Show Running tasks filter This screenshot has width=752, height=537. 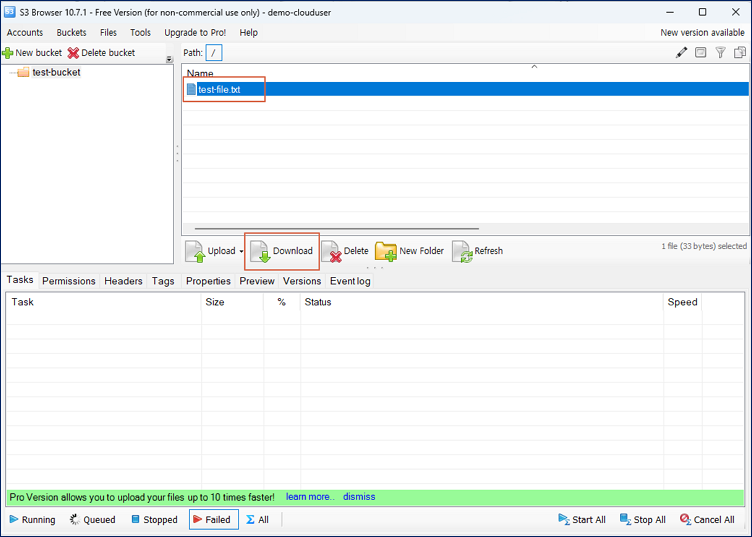point(32,520)
